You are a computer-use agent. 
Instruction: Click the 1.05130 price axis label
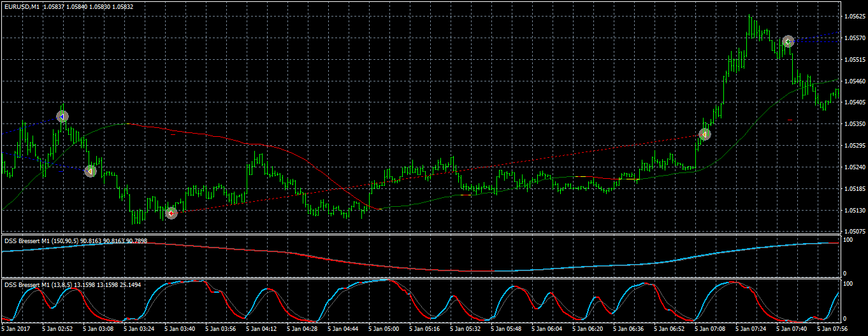[854, 210]
